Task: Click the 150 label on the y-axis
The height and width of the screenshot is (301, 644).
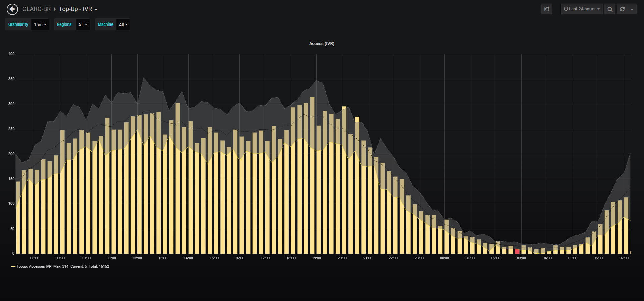Action: click(11, 179)
